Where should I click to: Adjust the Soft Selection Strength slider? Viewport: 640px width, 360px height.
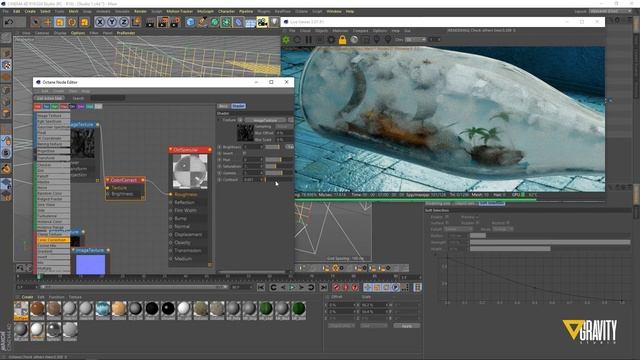pyautogui.click(x=550, y=242)
